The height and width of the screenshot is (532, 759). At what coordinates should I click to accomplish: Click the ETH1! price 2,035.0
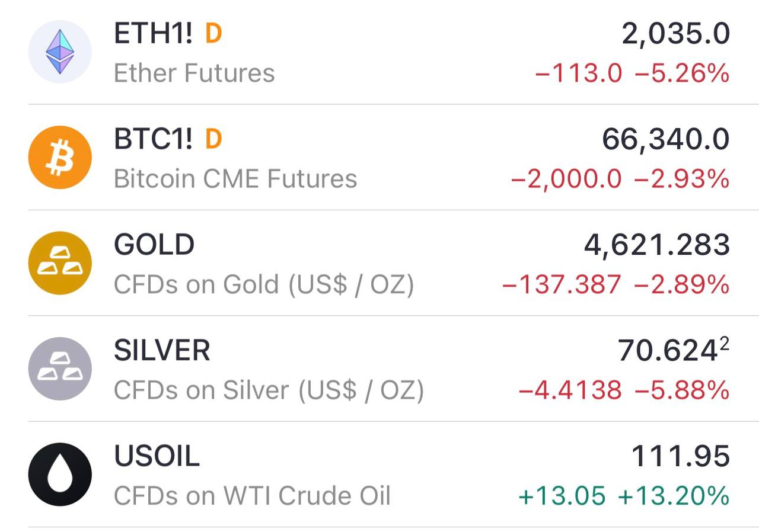(675, 34)
